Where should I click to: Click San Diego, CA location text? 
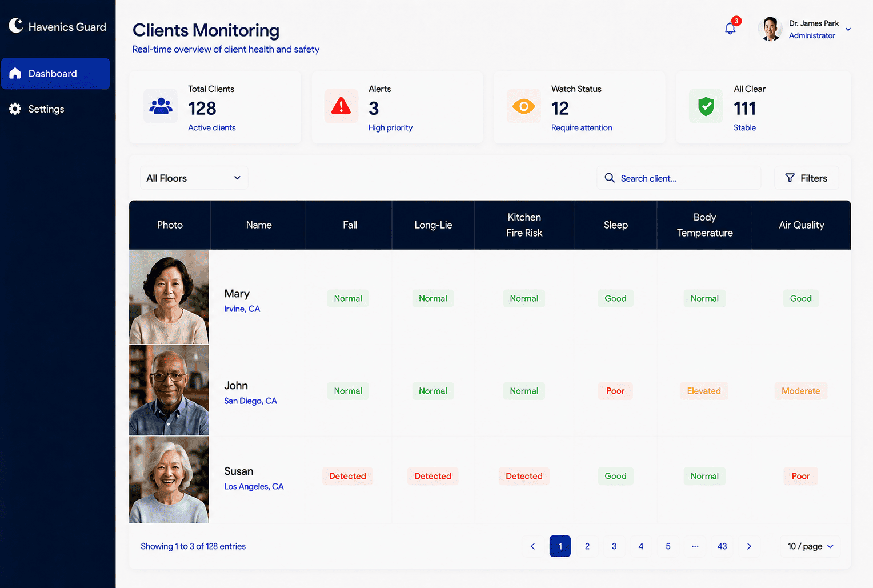(x=250, y=401)
